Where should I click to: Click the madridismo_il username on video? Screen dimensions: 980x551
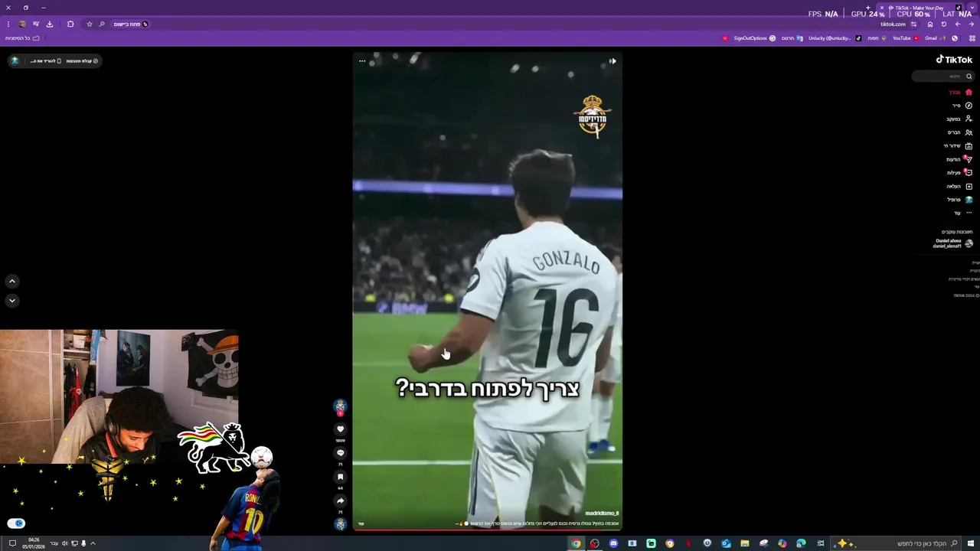(x=602, y=514)
